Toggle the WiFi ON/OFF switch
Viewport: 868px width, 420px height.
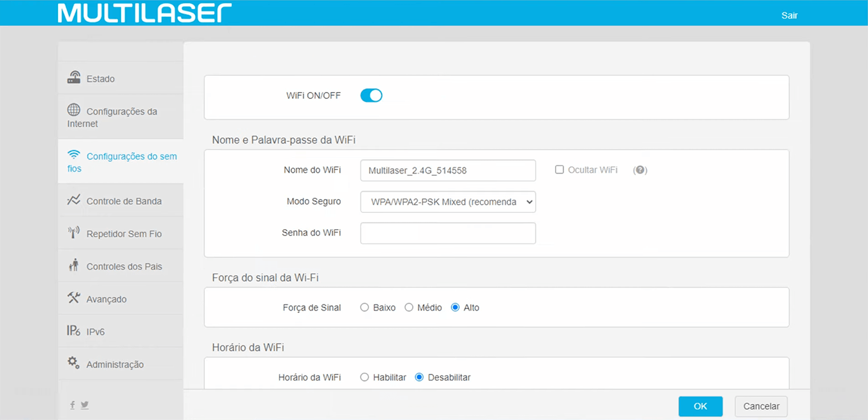[371, 95]
